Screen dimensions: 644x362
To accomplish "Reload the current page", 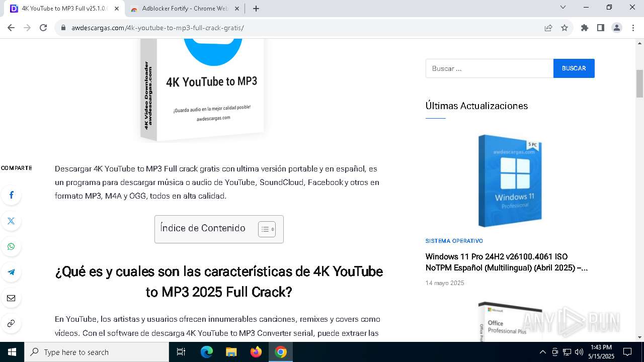I will tap(43, 28).
